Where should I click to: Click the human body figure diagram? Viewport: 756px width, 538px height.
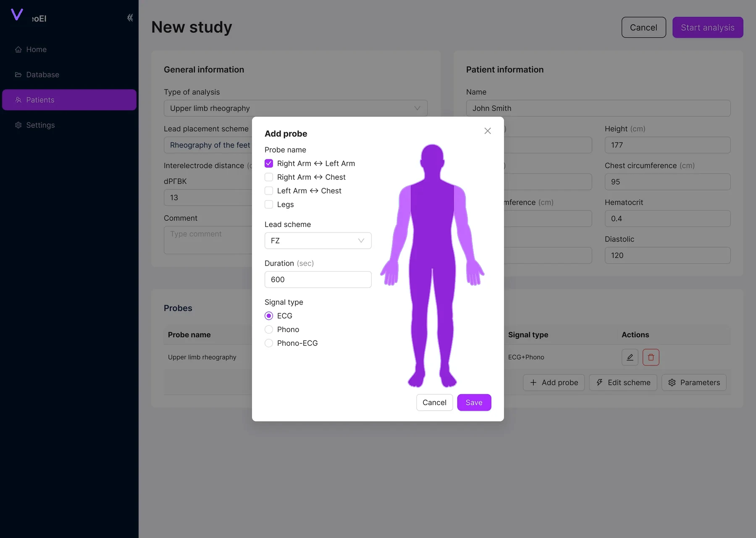pos(432,266)
